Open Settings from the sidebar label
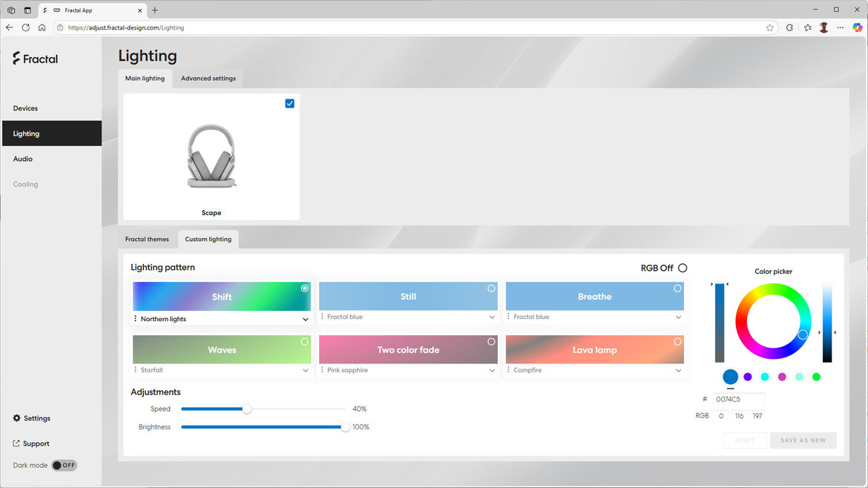This screenshot has width=868, height=488. [x=37, y=418]
